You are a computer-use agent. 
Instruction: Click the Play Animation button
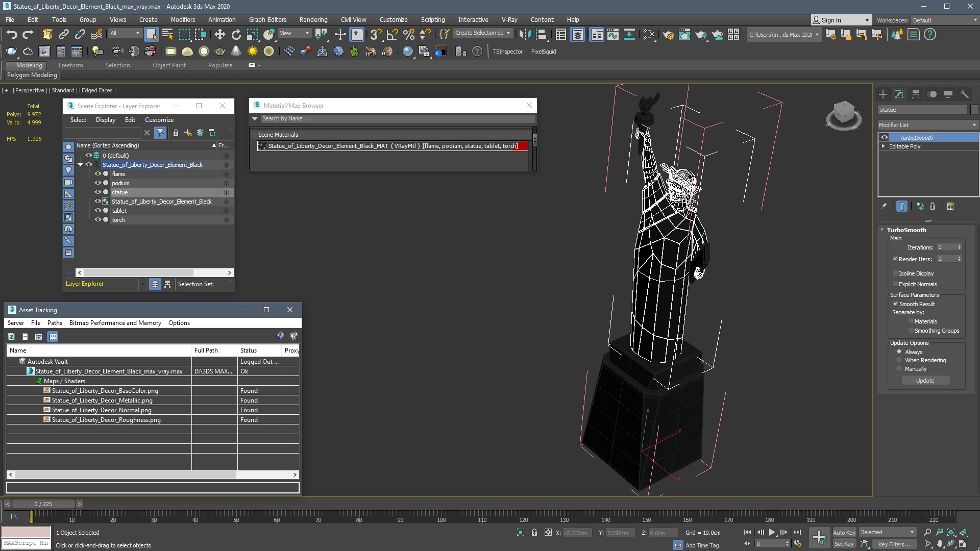coord(772,532)
